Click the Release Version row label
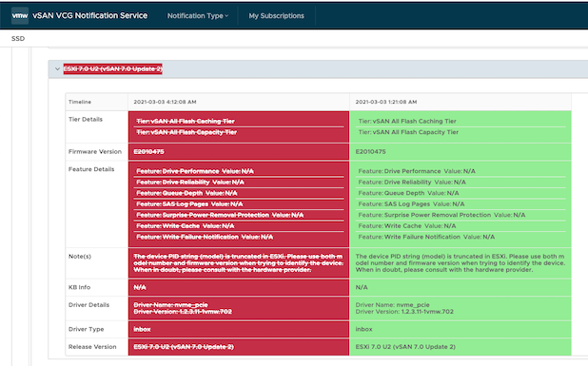588x366 pixels. 92,347
